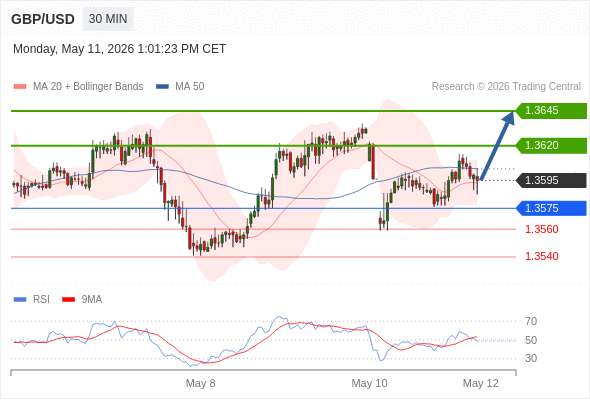Viewport: 590px width, 400px height.
Task: Click the May 8 axis label
Action: tap(201, 383)
